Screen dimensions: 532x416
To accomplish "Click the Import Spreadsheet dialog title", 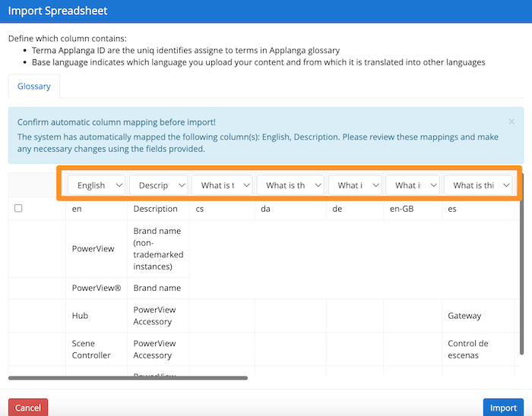I will click(x=58, y=11).
